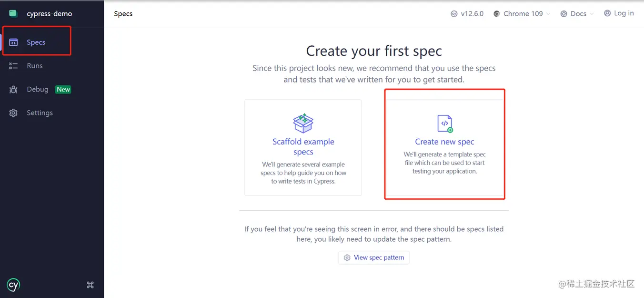Viewport: 644px width, 298px height.
Task: Open the Specs sidebar tab
Action: [x=36, y=42]
